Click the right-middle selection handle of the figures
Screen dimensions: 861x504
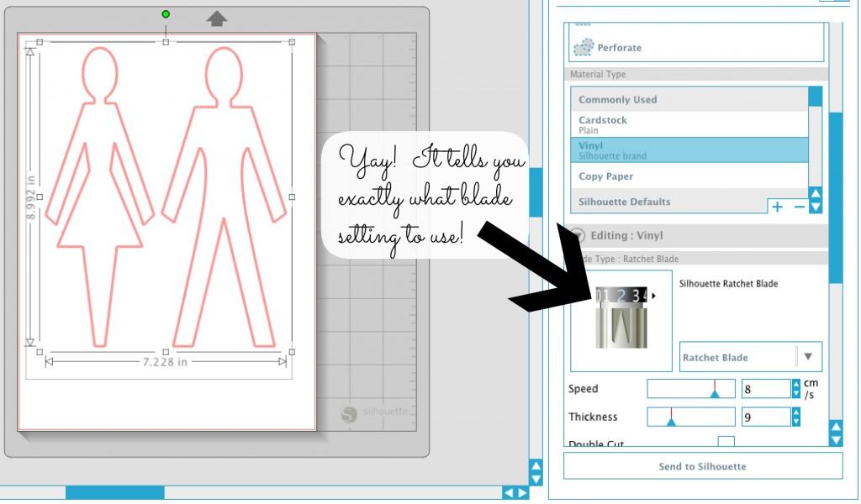(292, 197)
